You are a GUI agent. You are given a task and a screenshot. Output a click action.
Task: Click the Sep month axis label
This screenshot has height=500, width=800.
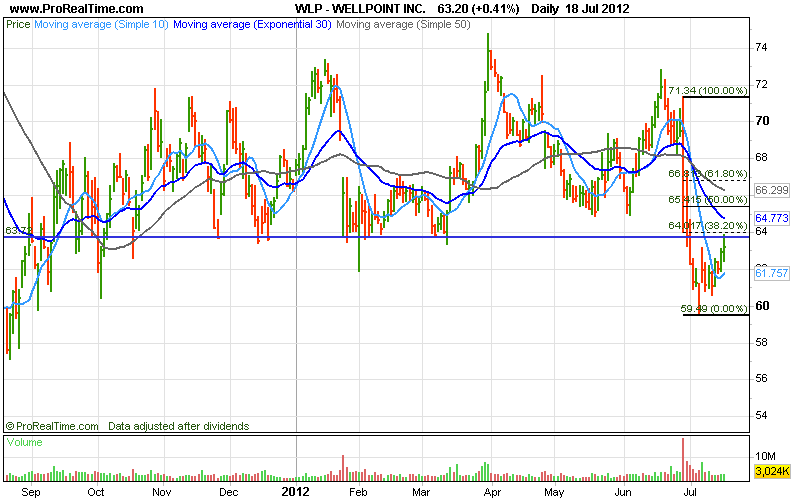[31, 492]
